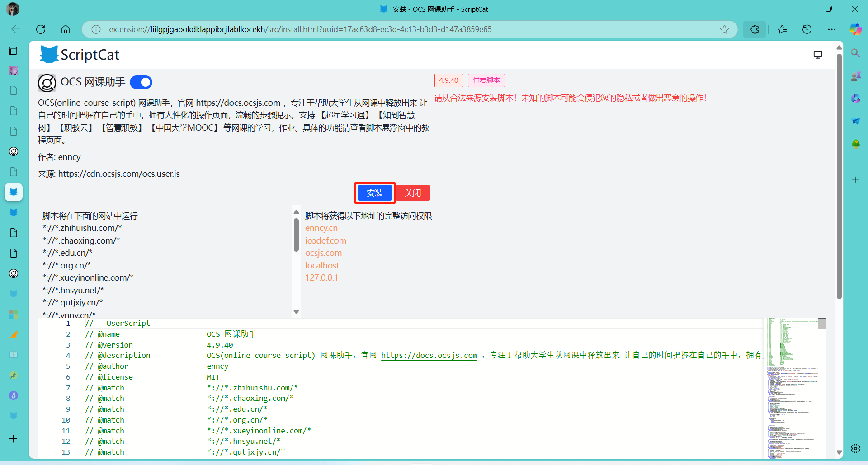The image size is (868, 465).
Task: Open the Settings and more ellipsis menu
Action: pos(832,29)
